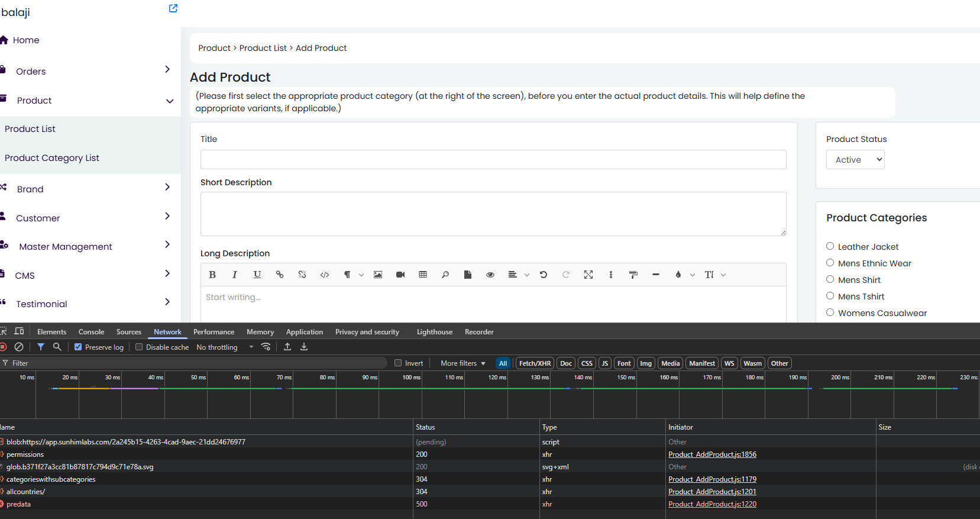Expand Master Management sidebar menu

[167, 244]
